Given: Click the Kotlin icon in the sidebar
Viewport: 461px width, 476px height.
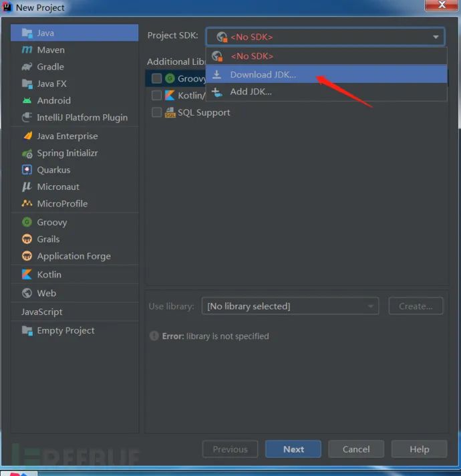Looking at the screenshot, I should [27, 274].
